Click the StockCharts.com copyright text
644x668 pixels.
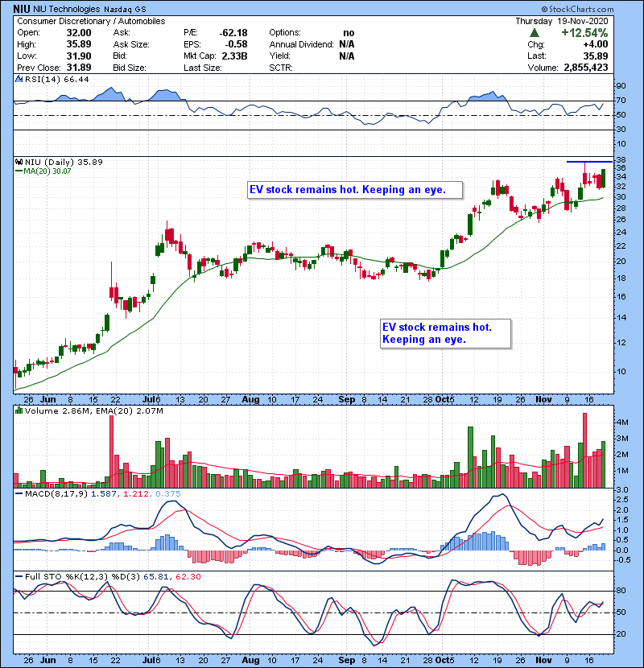577,9
